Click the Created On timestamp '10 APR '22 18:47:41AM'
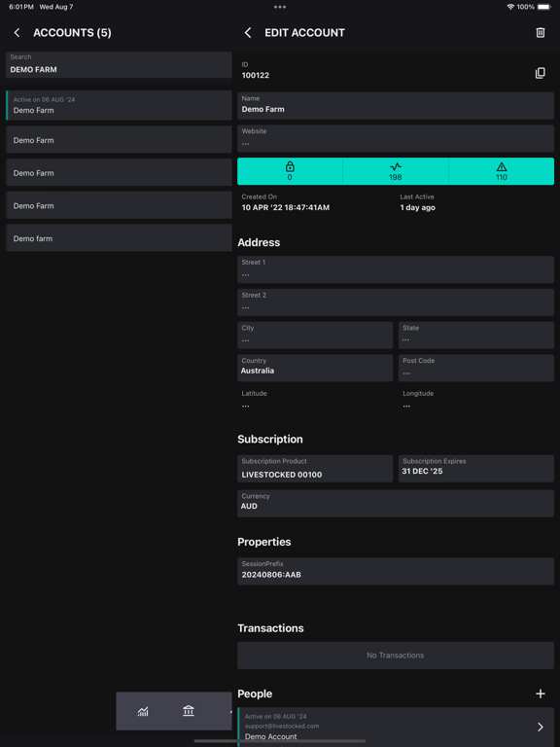Screen dimensions: 560x747 tap(285, 207)
